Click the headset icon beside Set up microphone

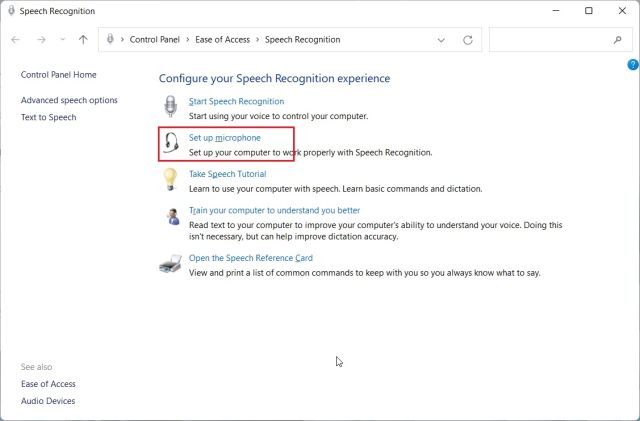click(171, 144)
